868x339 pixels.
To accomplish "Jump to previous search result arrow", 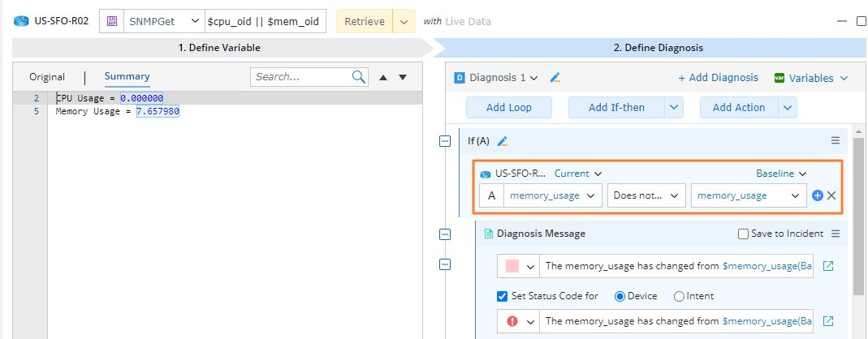I will 383,78.
